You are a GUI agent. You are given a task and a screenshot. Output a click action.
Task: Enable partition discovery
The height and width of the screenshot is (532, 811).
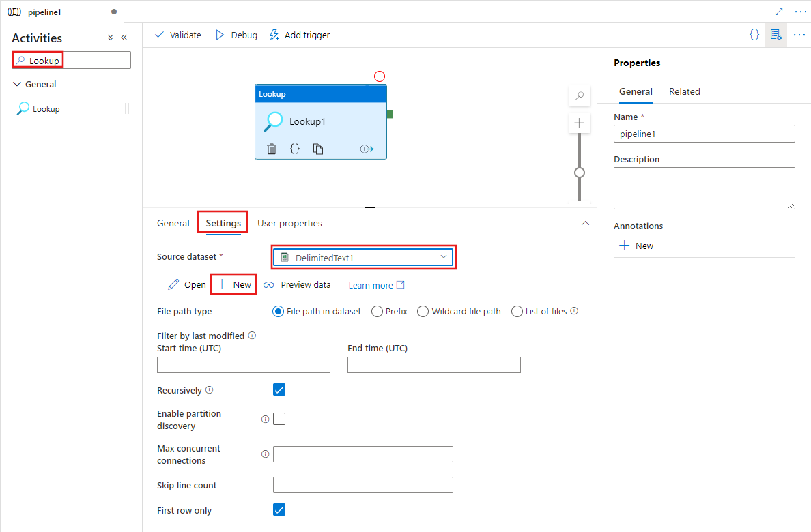tap(279, 419)
